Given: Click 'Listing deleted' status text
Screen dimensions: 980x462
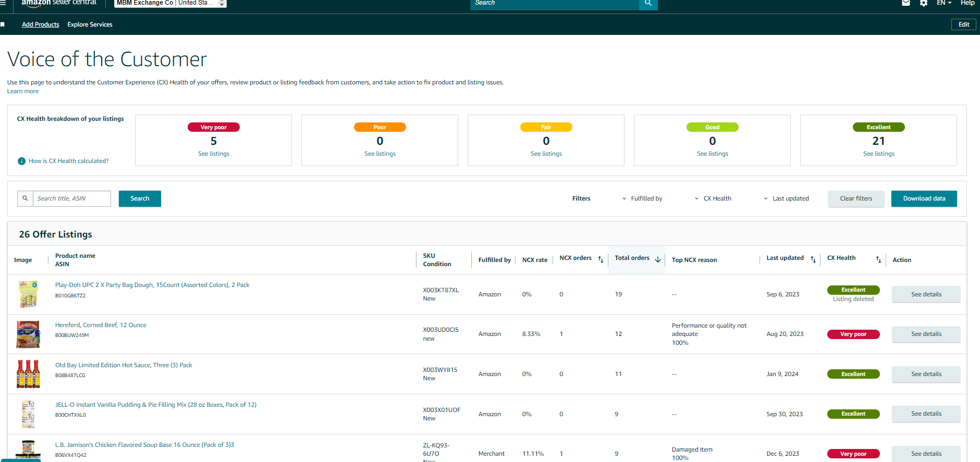Looking at the screenshot, I should tap(853, 299).
